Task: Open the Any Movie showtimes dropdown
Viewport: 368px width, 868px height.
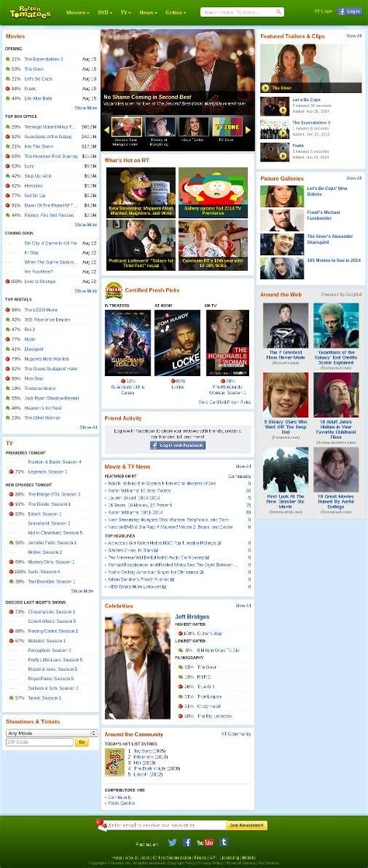Action: 51,733
